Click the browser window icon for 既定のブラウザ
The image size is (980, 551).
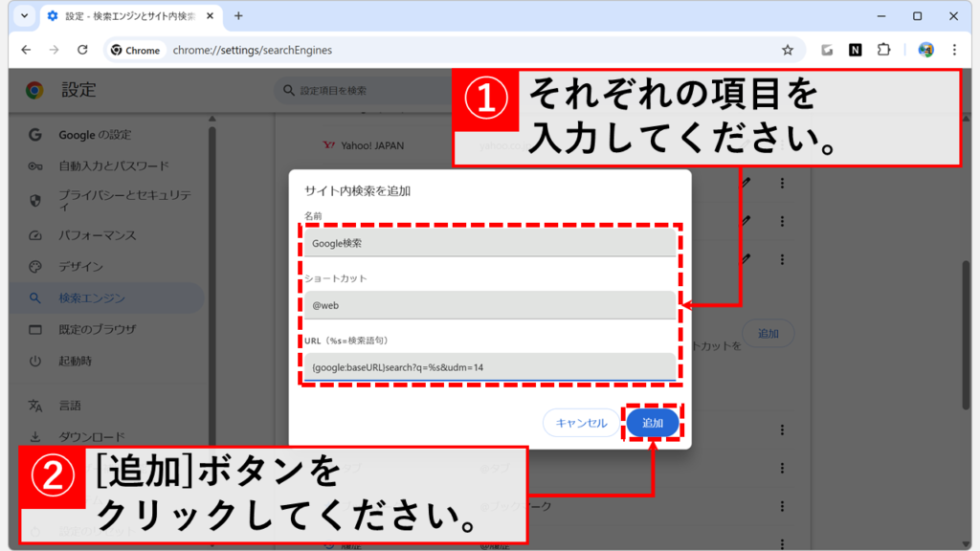point(35,329)
